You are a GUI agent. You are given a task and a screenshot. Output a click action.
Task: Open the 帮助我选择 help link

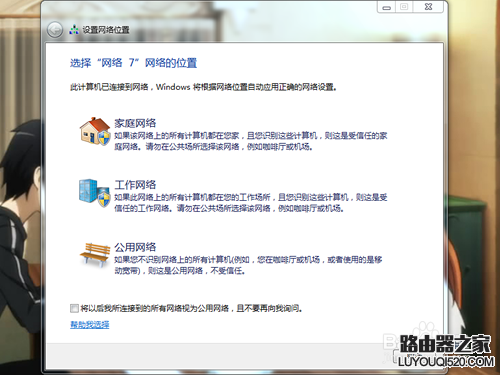[90, 324]
